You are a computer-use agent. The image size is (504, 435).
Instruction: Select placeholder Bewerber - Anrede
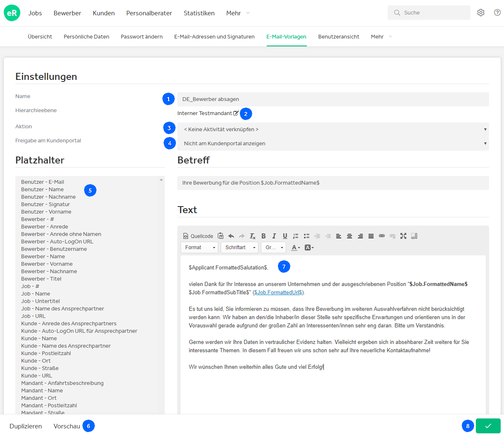(x=45, y=226)
